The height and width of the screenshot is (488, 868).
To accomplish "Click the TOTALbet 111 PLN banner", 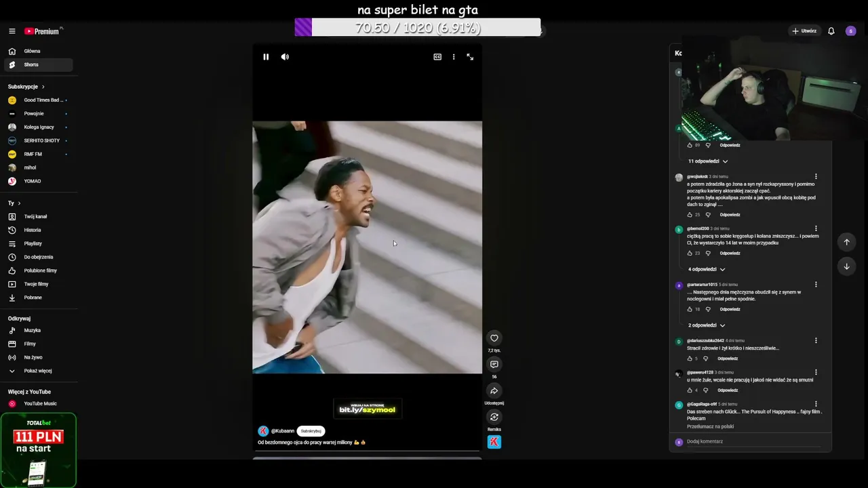I will coord(38,450).
